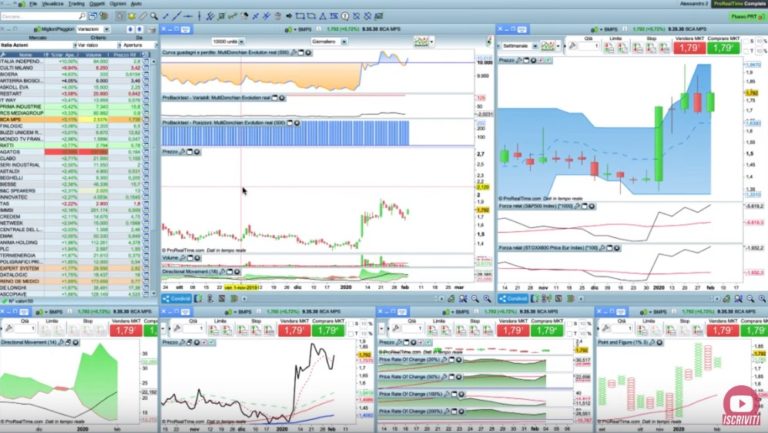Open the File menu
The height and width of the screenshot is (433, 768).
[33, 4]
